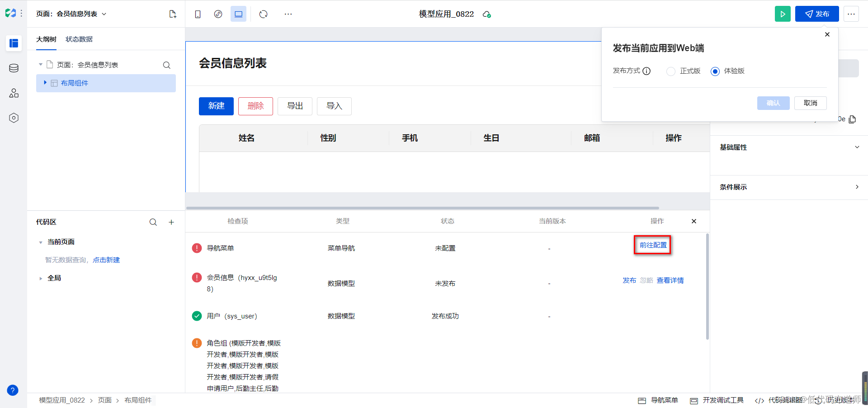Click the green run preview button
Screen dimensions: 868x408
783,14
